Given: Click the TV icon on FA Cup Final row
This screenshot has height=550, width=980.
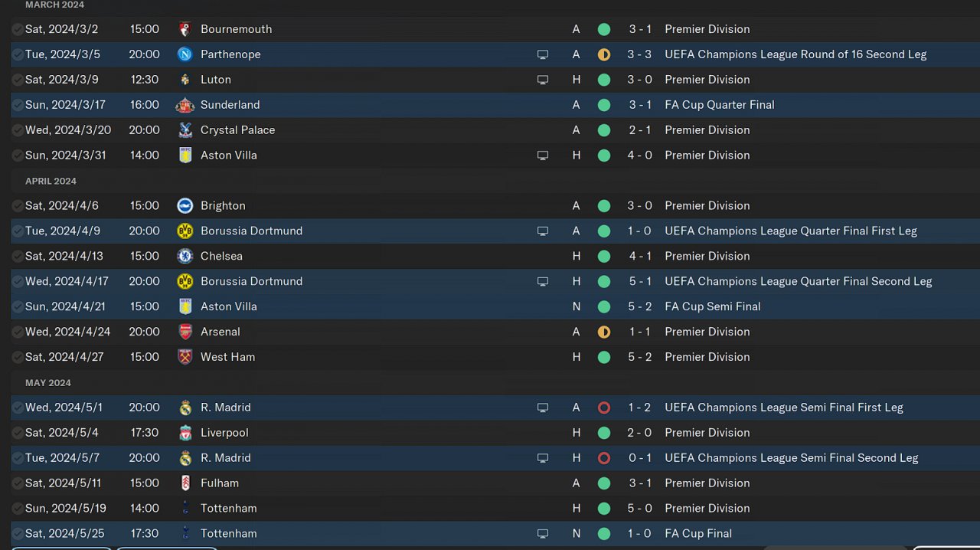Looking at the screenshot, I should point(543,534).
